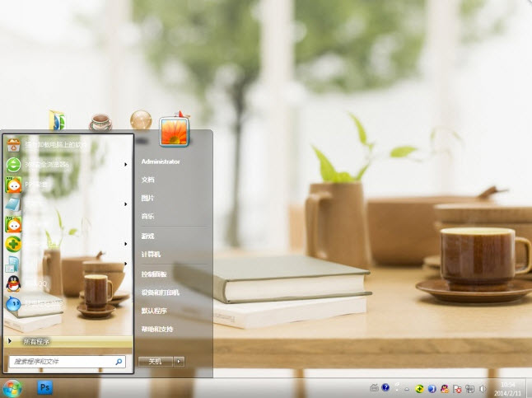Open 计算机 computer link
Image resolution: width=532 pixels, height=398 pixels.
(x=151, y=254)
